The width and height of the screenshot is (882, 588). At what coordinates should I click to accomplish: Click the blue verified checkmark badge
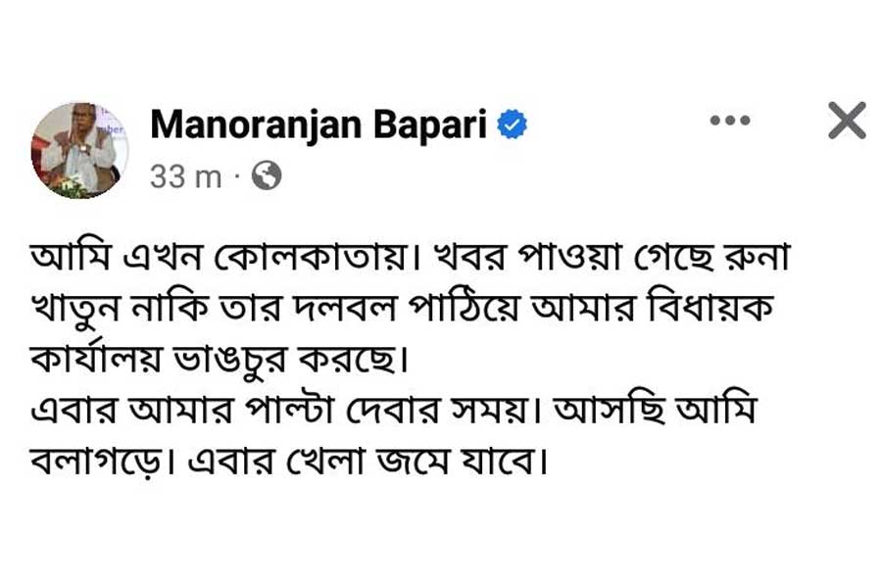click(x=514, y=124)
